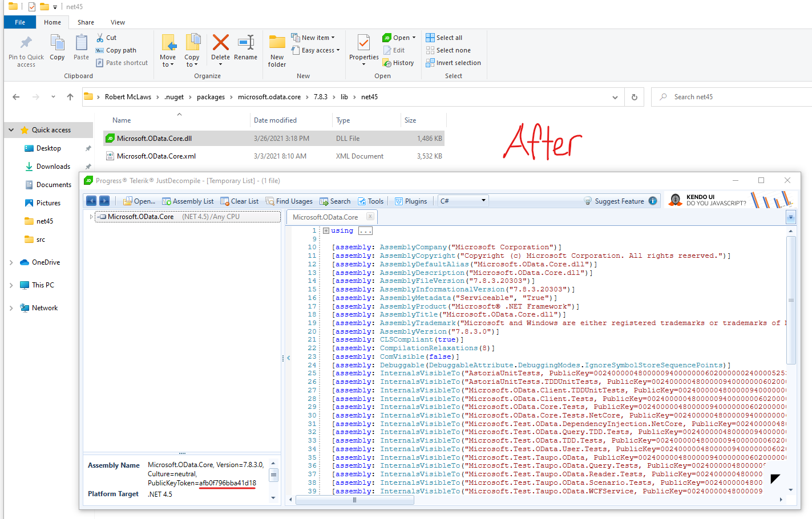812x519 pixels.
Task: Switch to the View ribbon tab
Action: [x=118, y=22]
